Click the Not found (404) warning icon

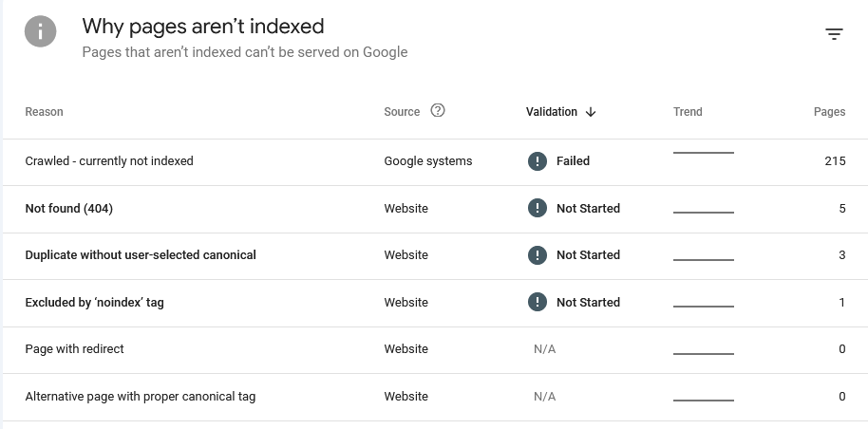537,209
